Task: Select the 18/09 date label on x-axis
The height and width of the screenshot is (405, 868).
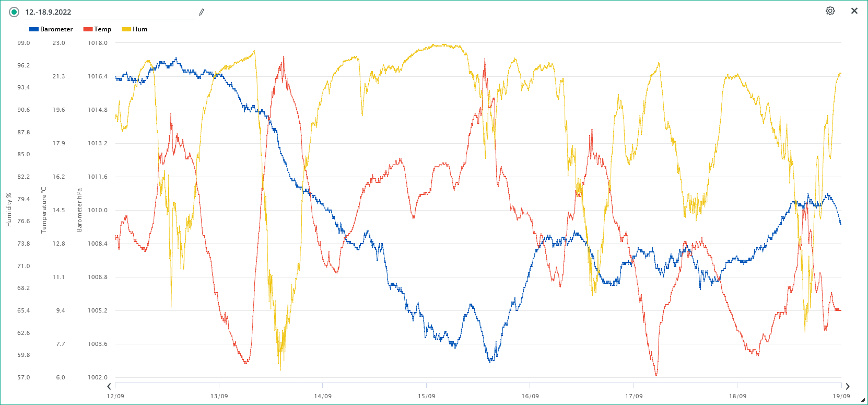Action: click(737, 396)
